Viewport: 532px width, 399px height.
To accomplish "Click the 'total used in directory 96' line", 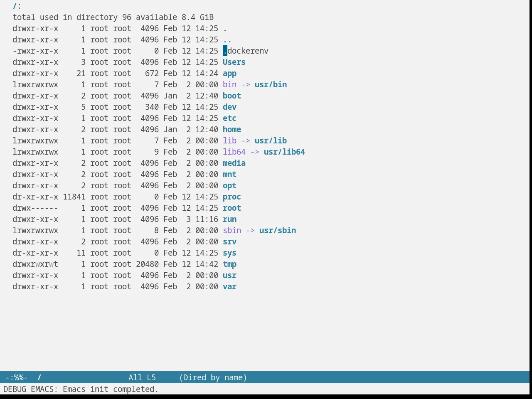I will coord(72,17).
